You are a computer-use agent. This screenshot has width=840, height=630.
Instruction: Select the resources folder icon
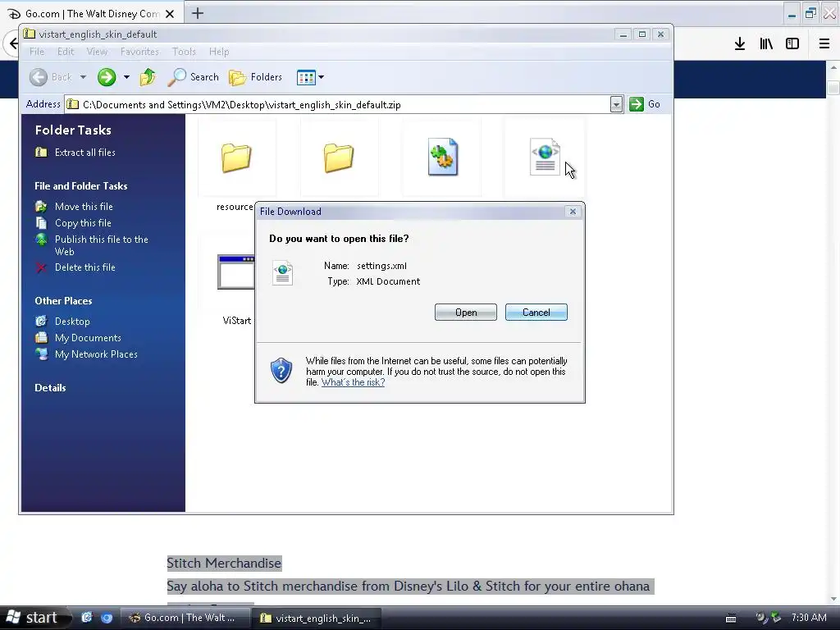click(236, 157)
